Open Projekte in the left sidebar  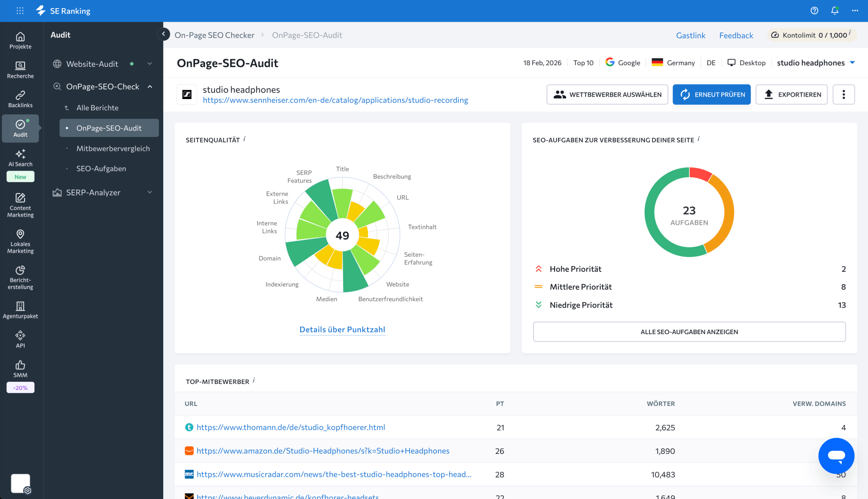20,40
